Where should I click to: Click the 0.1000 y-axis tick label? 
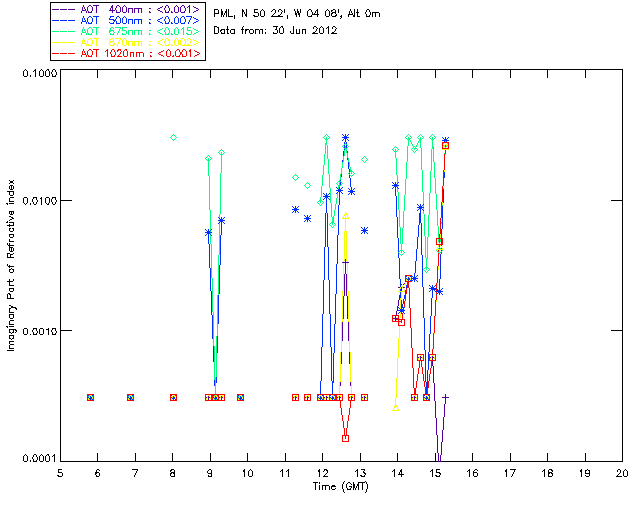pyautogui.click(x=40, y=73)
